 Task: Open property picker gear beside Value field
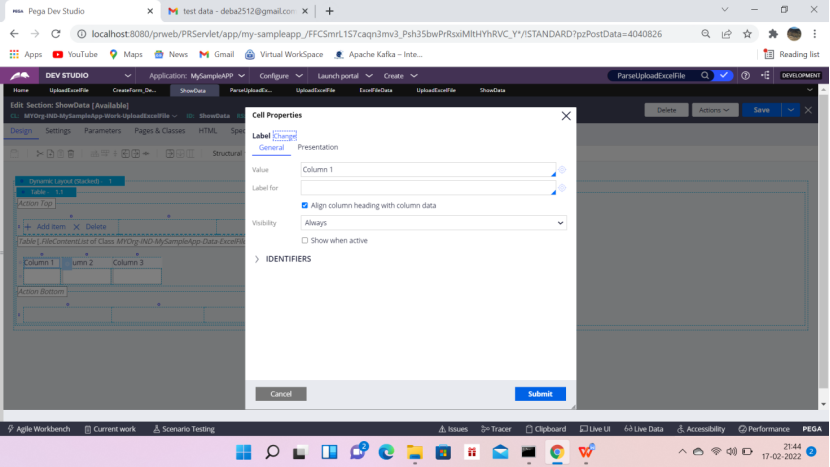point(562,170)
